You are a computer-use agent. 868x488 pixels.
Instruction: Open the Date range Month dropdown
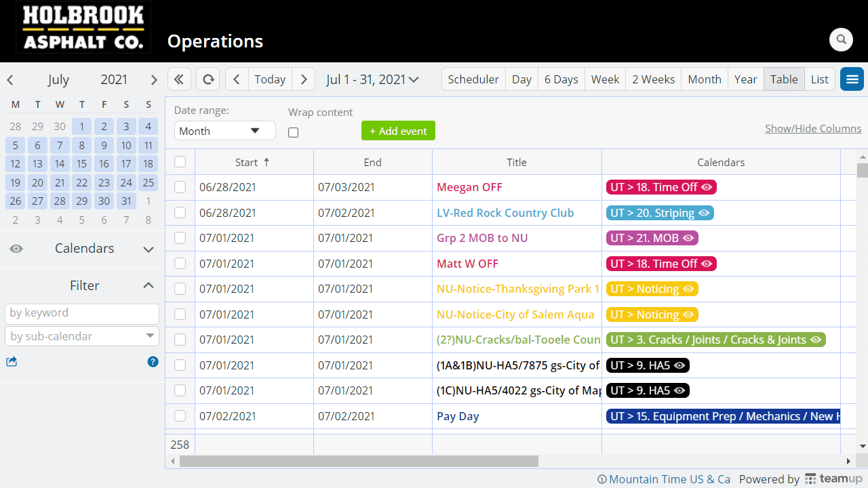pyautogui.click(x=224, y=131)
